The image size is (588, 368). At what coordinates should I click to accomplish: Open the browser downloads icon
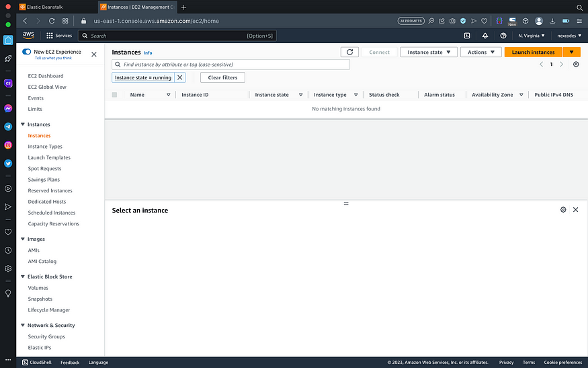pyautogui.click(x=552, y=21)
